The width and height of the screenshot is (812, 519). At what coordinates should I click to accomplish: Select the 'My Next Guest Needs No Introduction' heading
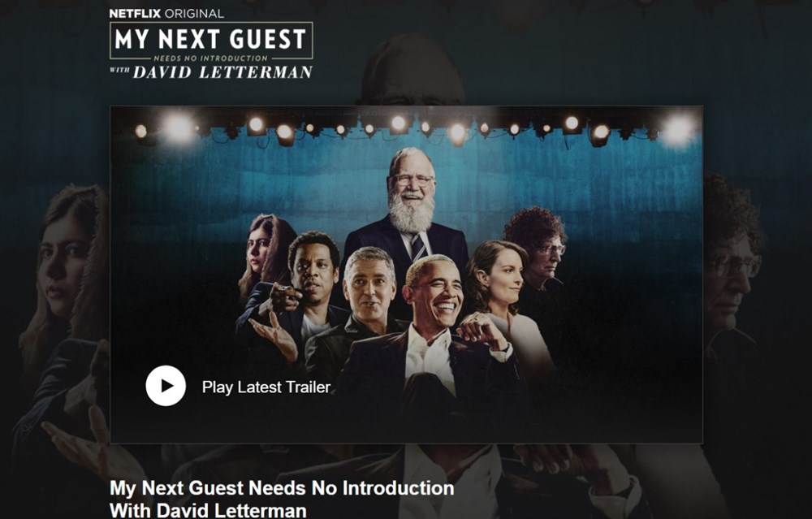282,488
